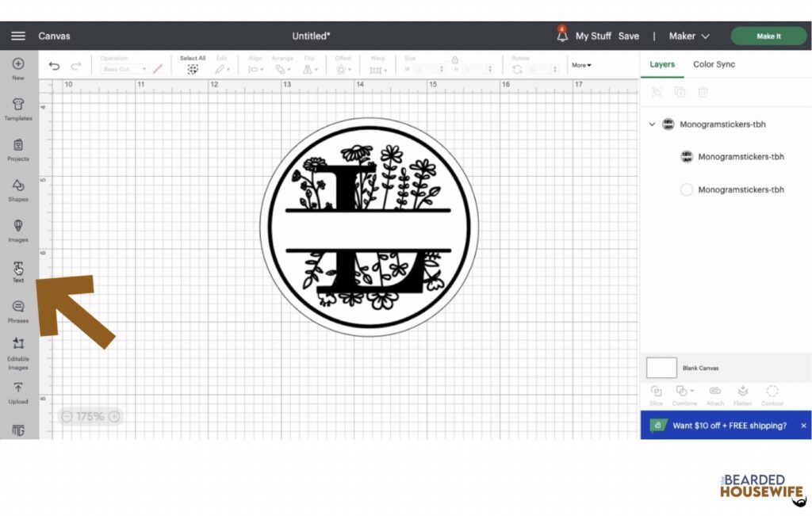Image resolution: width=812 pixels, height=516 pixels.
Task: Click the Blank Canvas color swatch
Action: (x=661, y=368)
